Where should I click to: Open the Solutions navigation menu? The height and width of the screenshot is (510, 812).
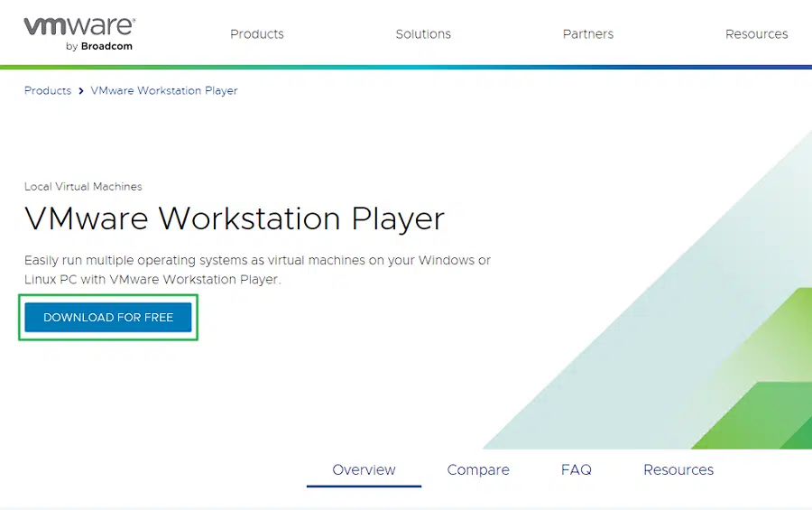422,34
